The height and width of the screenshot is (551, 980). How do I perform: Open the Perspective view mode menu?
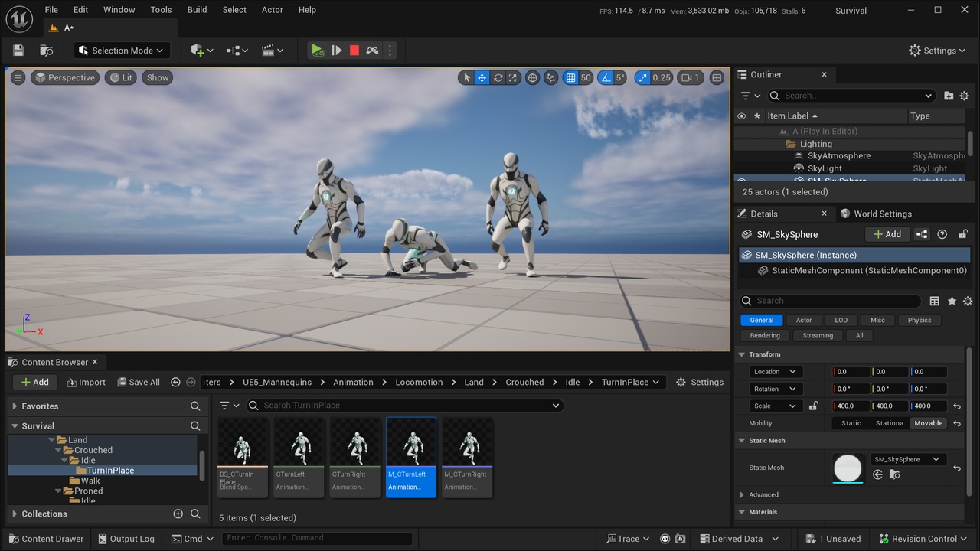pyautogui.click(x=65, y=77)
